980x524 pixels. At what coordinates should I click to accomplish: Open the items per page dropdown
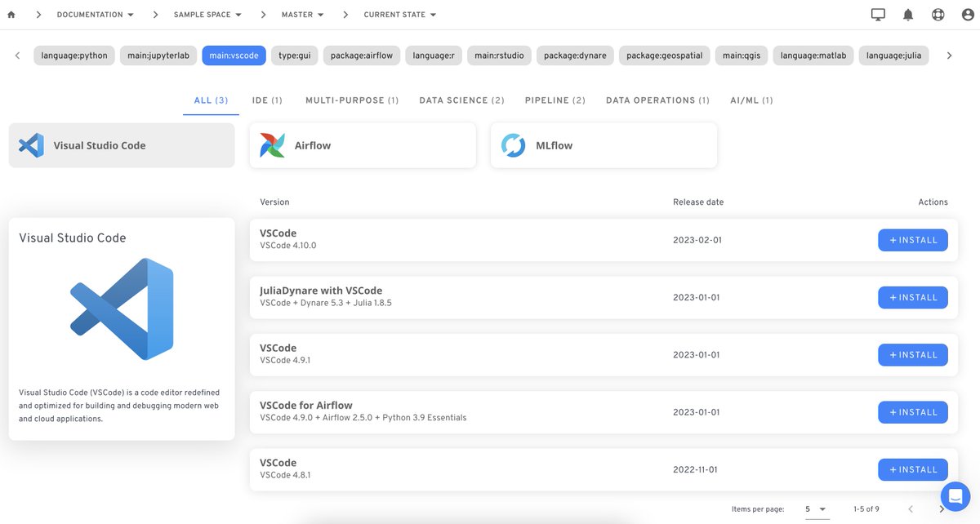pos(816,509)
